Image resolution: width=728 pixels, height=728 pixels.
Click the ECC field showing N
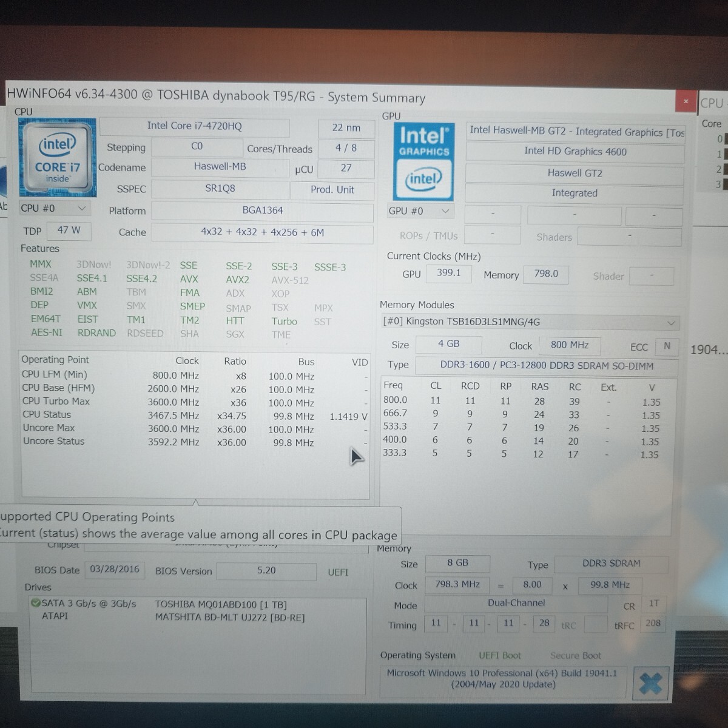[x=667, y=347]
